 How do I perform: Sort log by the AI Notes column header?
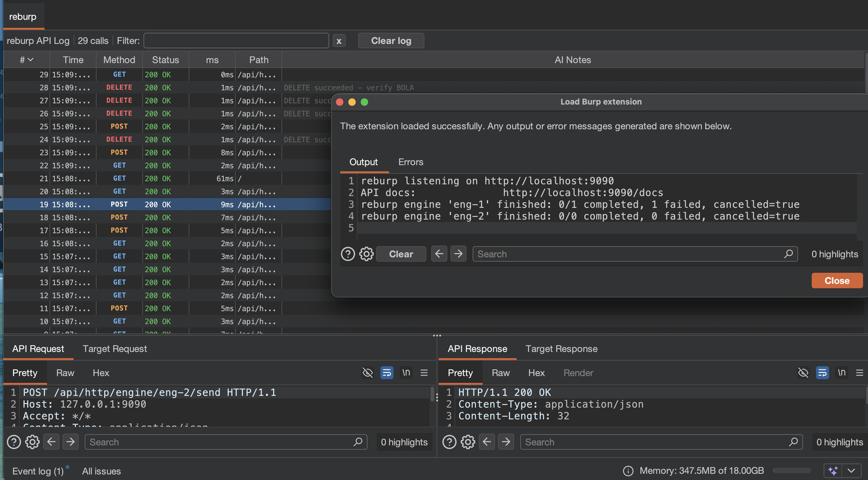click(573, 60)
